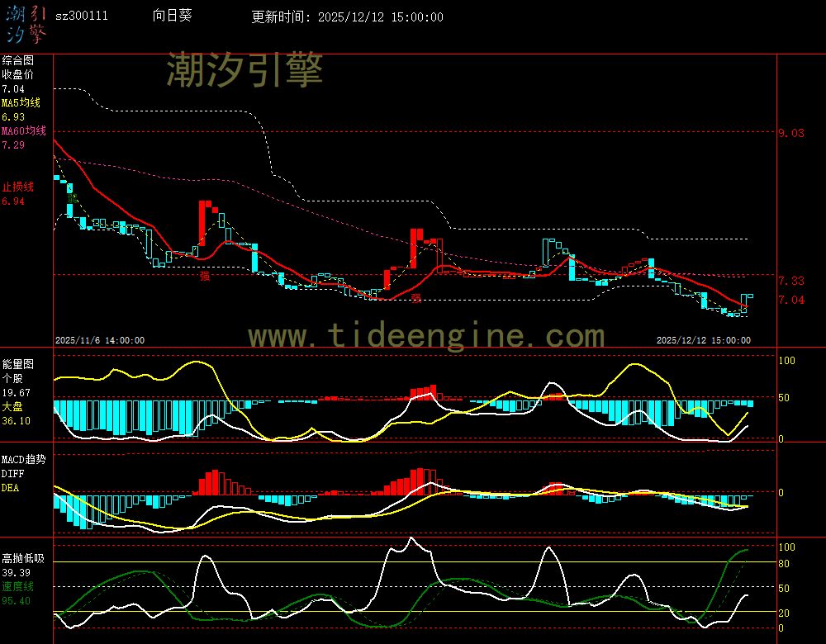The image size is (826, 644).
Task: Select the 高抛低吸 panel label
Action: (23, 558)
